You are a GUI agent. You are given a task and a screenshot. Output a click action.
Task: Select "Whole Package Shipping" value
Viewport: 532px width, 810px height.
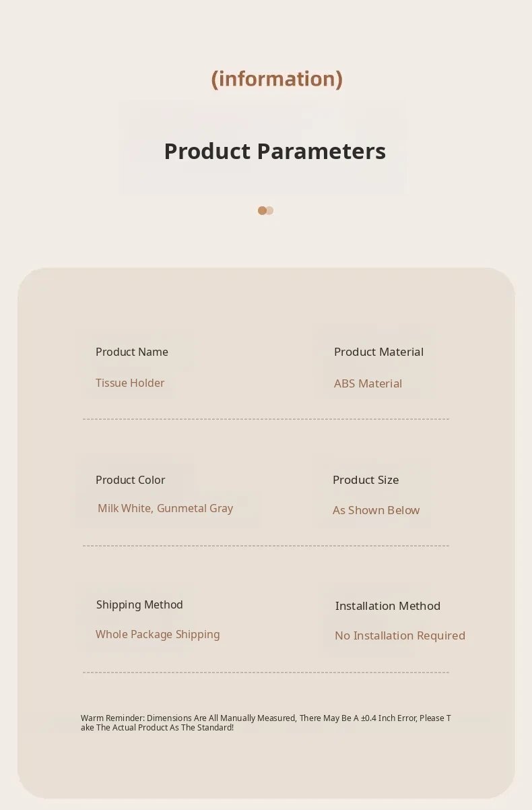coord(158,634)
